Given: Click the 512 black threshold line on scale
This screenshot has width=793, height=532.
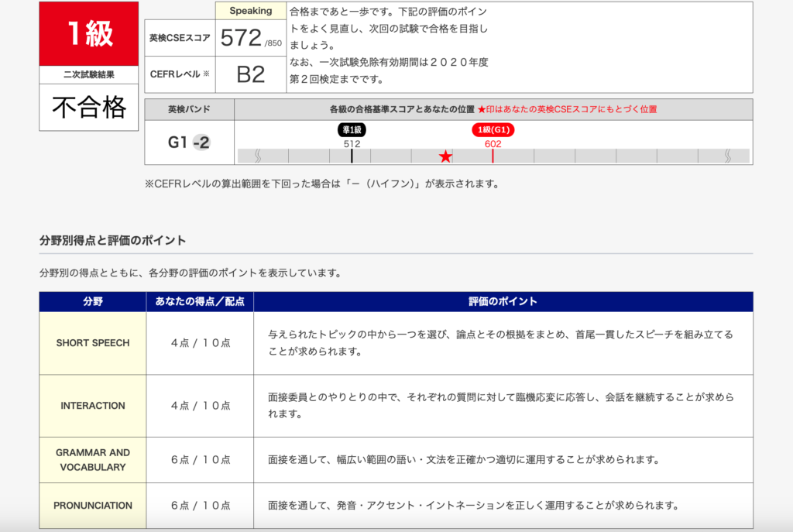Looking at the screenshot, I should [x=352, y=156].
